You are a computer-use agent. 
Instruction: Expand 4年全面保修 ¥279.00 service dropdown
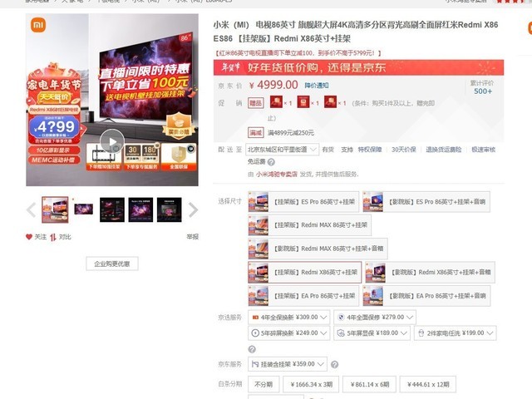click(x=375, y=318)
